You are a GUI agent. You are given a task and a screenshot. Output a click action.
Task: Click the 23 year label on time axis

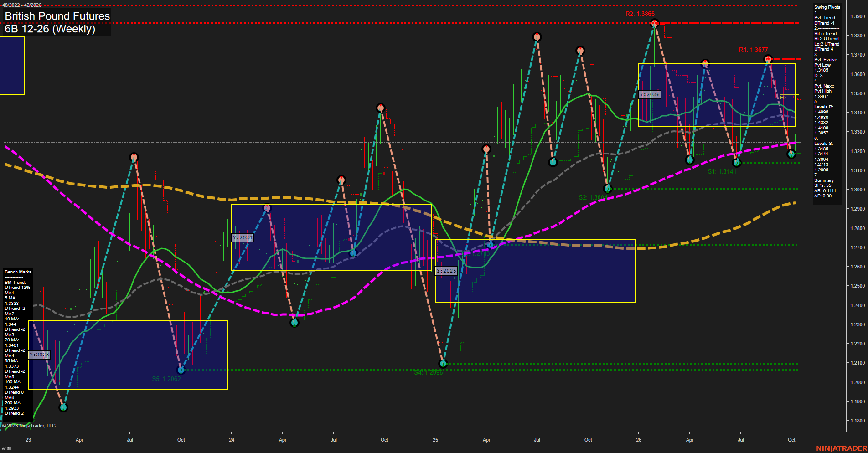[x=28, y=440]
